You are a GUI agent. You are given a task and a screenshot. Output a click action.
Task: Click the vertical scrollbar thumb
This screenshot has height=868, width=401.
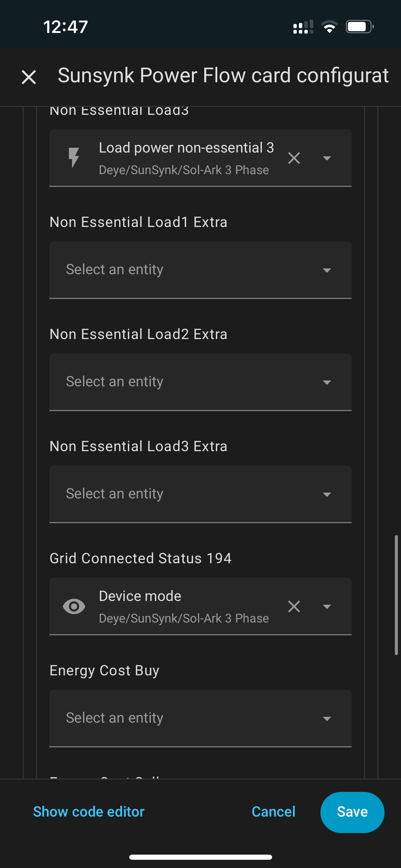click(x=396, y=595)
